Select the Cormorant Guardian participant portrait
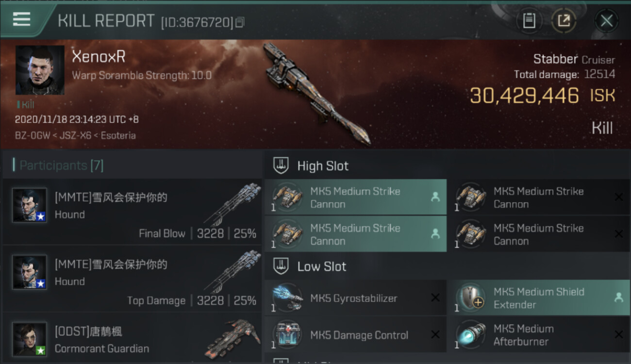This screenshot has width=631, height=364. (x=30, y=339)
